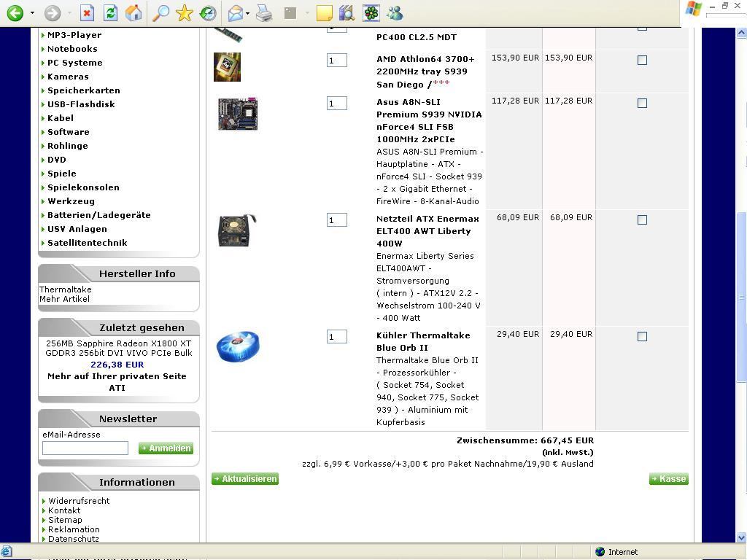Screen dimensions: 747x560
Task: Open the Spielekonsolen category
Action: 83,187
